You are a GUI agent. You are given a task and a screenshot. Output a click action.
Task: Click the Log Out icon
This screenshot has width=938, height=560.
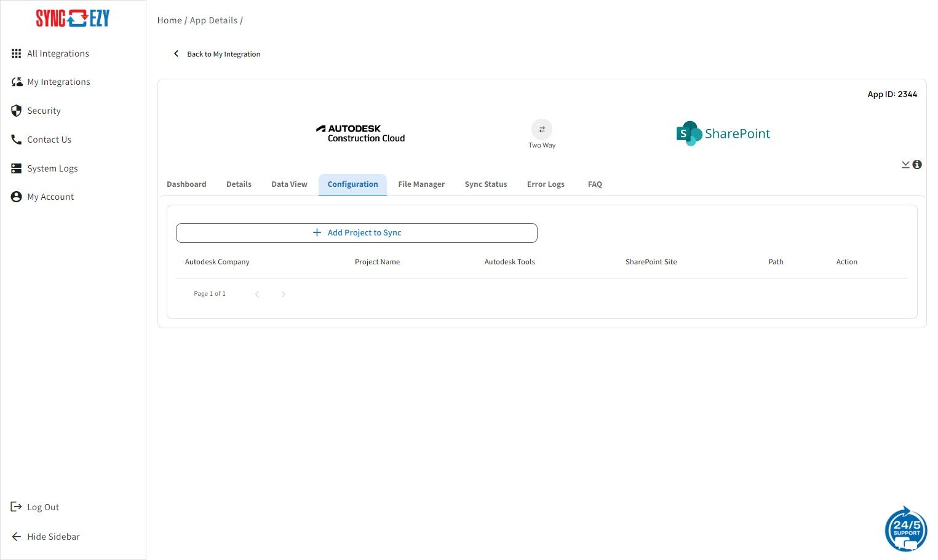tap(17, 507)
